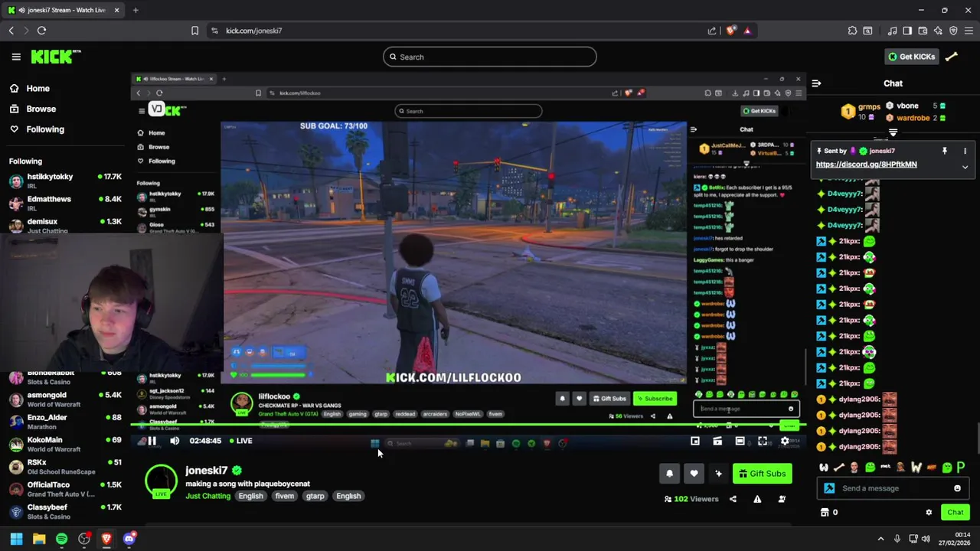Click the Get KICKs button

[x=911, y=57]
